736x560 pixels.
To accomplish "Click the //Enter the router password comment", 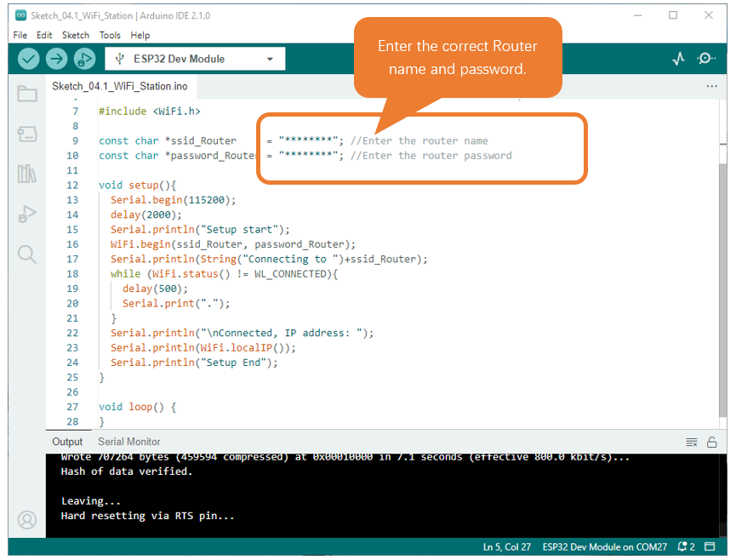I will (x=431, y=156).
